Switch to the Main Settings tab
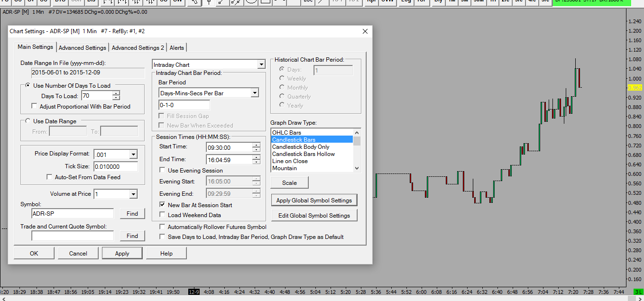 pyautogui.click(x=35, y=47)
